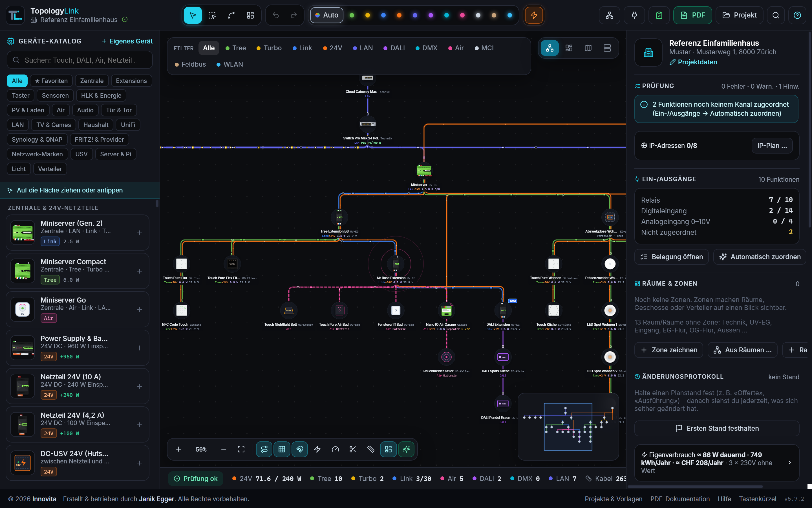Select the pointer arrow tool
This screenshot has width=812, height=508.
(193, 16)
